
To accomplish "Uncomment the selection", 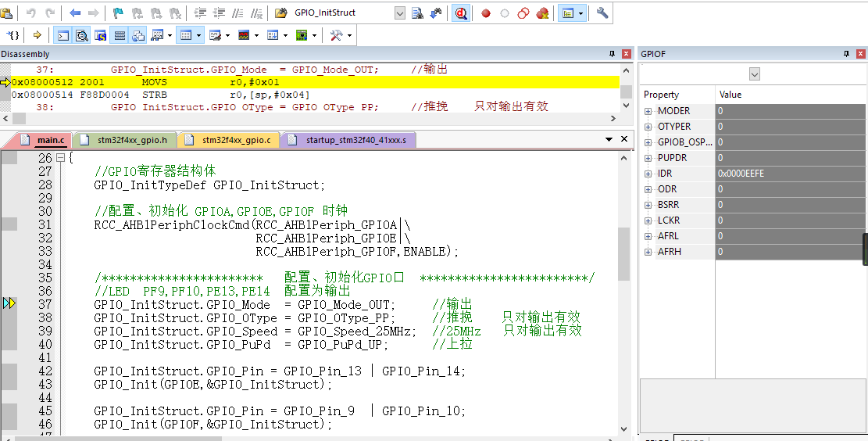I will click(x=257, y=13).
